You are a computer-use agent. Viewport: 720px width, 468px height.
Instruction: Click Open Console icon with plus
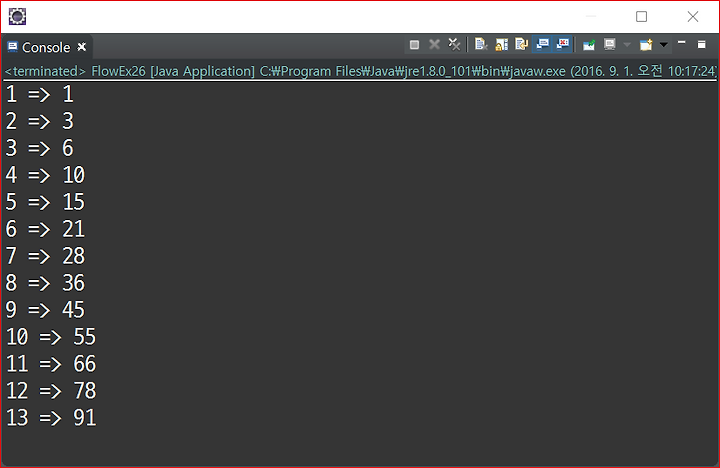646,45
